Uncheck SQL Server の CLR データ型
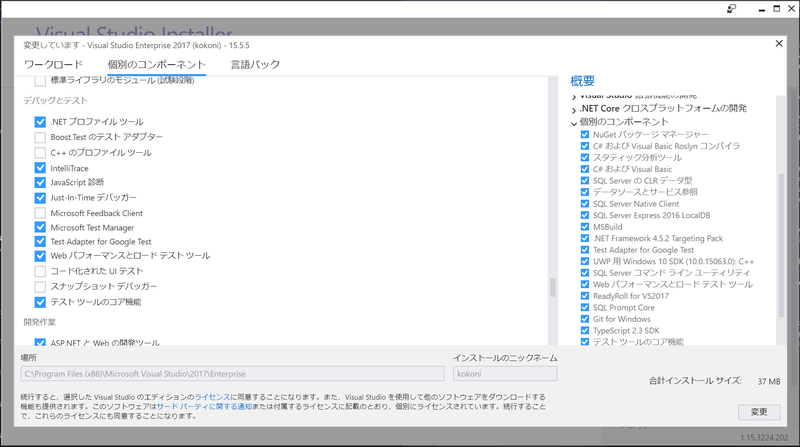This screenshot has height=447, width=800. click(585, 181)
